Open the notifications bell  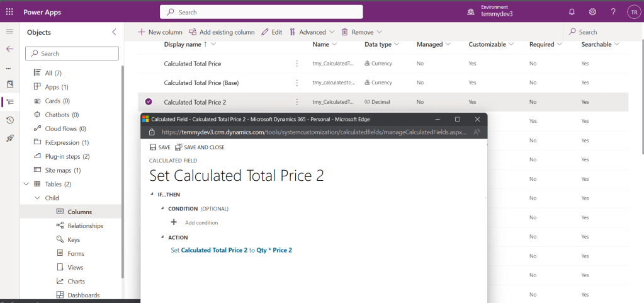click(x=572, y=12)
